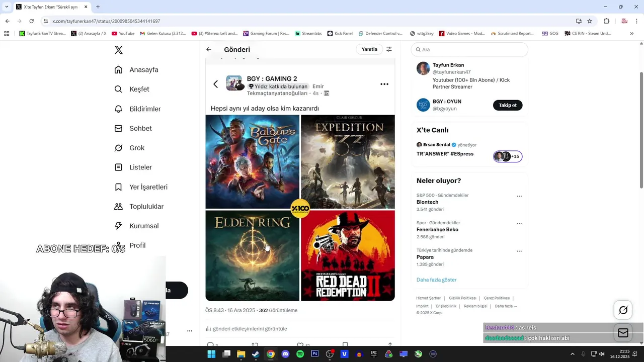Open more options for the Papara trend
The image size is (644, 362).
(x=519, y=251)
